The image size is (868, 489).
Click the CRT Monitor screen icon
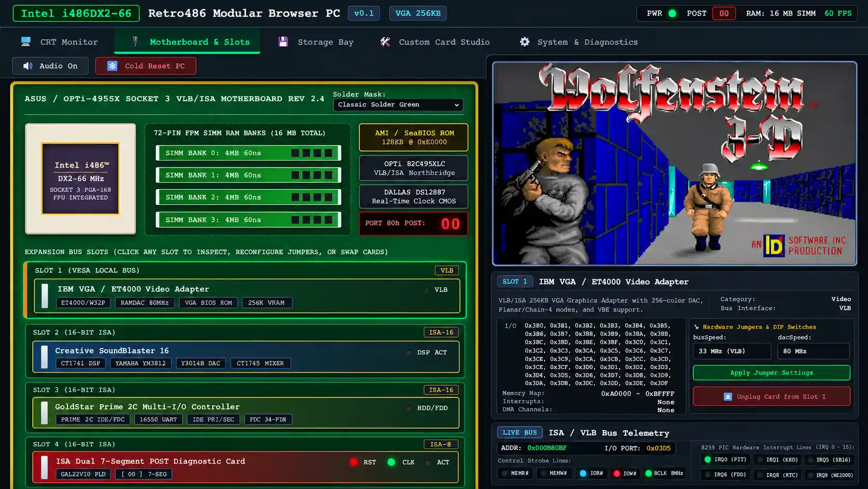(x=25, y=42)
